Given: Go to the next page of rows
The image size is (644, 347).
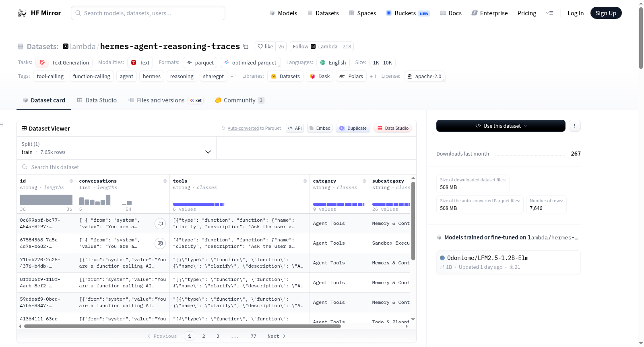Looking at the screenshot, I should point(277,336).
